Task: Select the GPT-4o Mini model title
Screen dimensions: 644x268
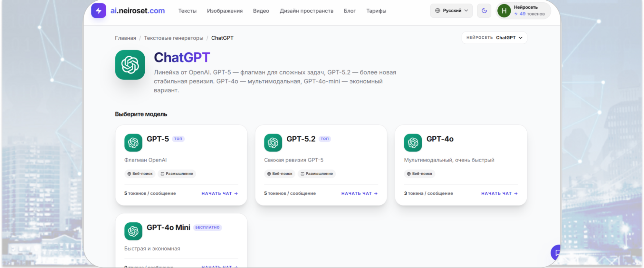Action: click(168, 227)
